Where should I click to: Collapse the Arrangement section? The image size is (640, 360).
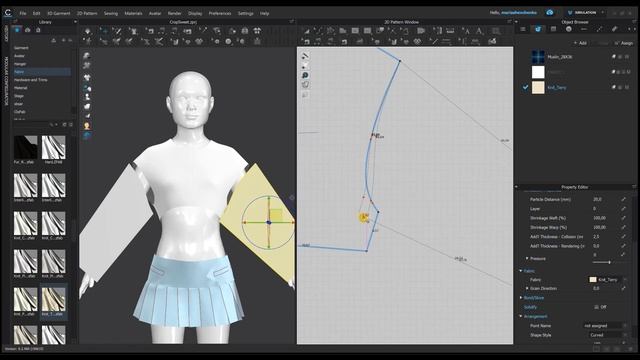tap(521, 316)
